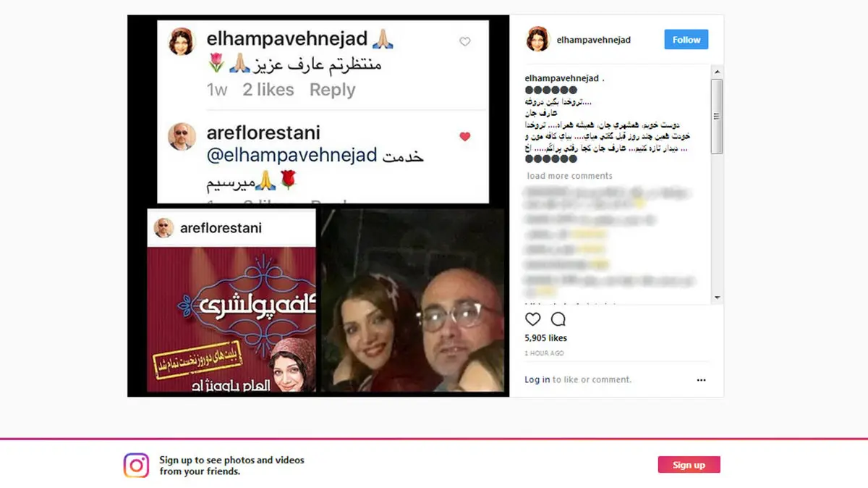Click the elhampavehnejad profile avatar in the header

(x=537, y=39)
